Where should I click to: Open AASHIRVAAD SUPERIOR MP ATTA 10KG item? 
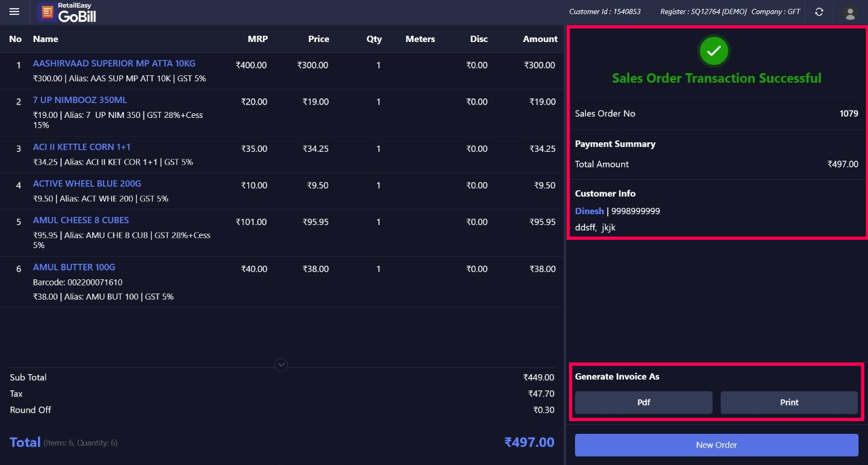[x=114, y=63]
